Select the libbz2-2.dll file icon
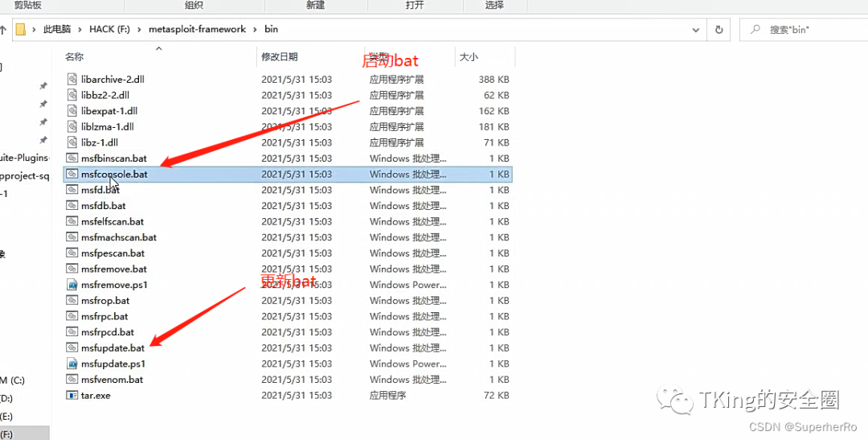868x440 pixels. click(x=72, y=95)
